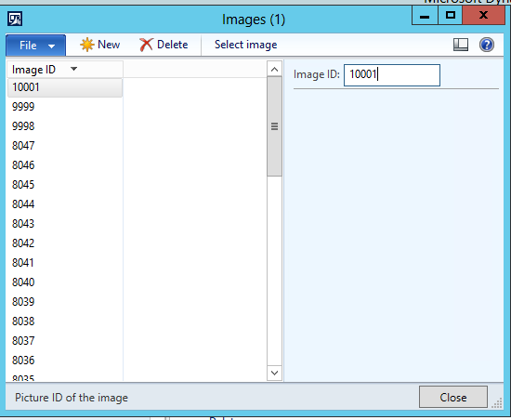
Task: Click the Dynamics AX window icon
Action: point(15,19)
